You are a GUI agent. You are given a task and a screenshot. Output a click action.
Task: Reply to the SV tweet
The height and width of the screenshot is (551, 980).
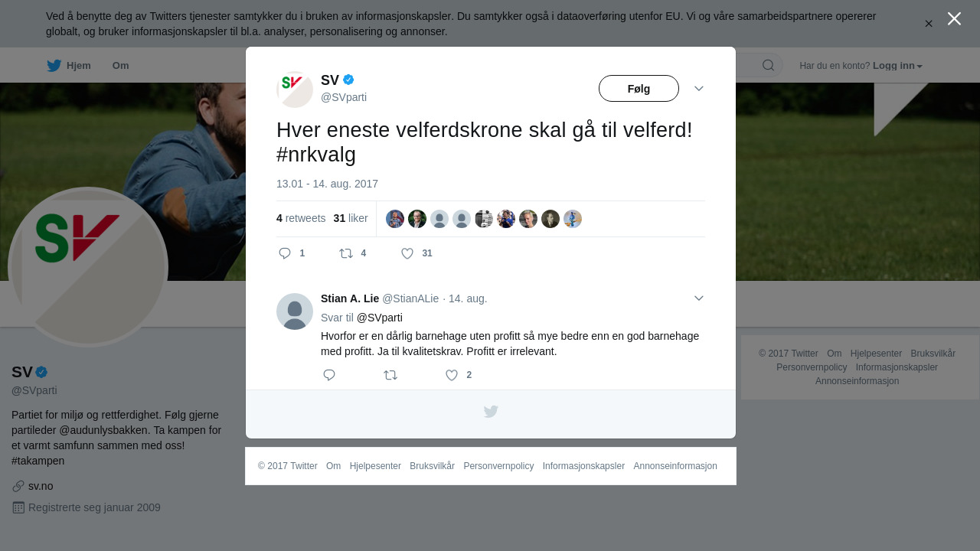coord(292,253)
